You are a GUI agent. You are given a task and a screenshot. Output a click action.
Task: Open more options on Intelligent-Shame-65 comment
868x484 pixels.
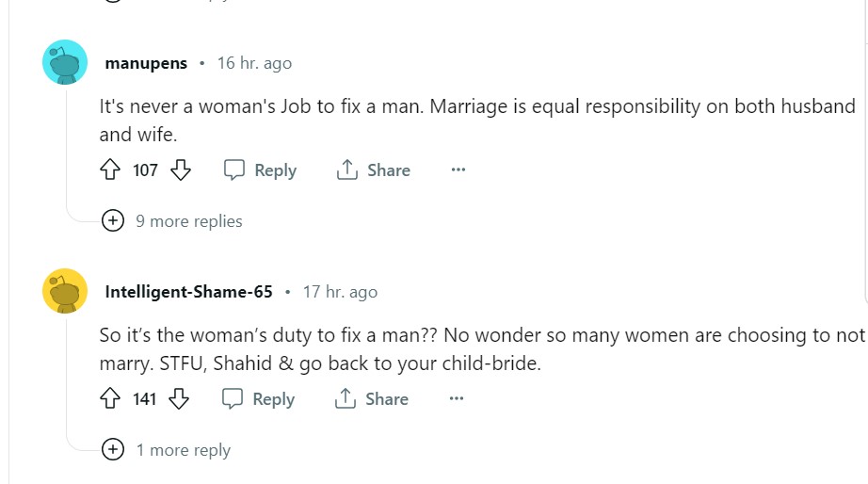pyautogui.click(x=457, y=399)
